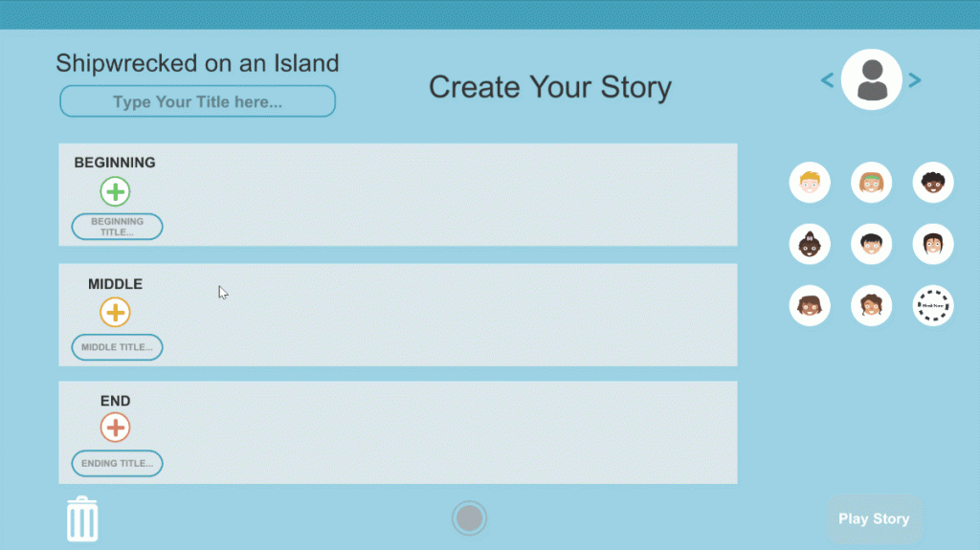Choose the curly dark-haired boy avatar

tap(932, 183)
